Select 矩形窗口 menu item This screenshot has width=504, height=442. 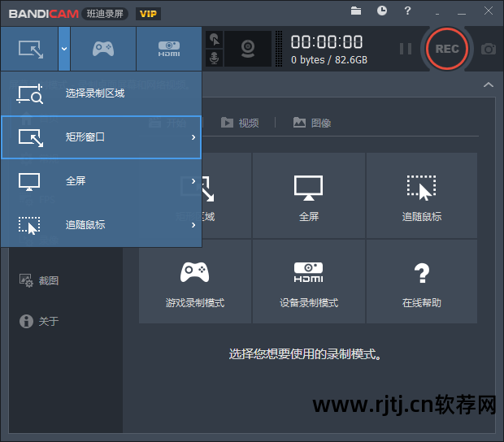[102, 137]
